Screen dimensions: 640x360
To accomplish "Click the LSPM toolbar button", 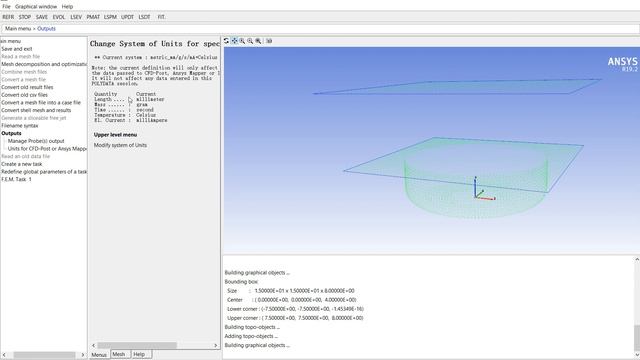I will point(110,17).
